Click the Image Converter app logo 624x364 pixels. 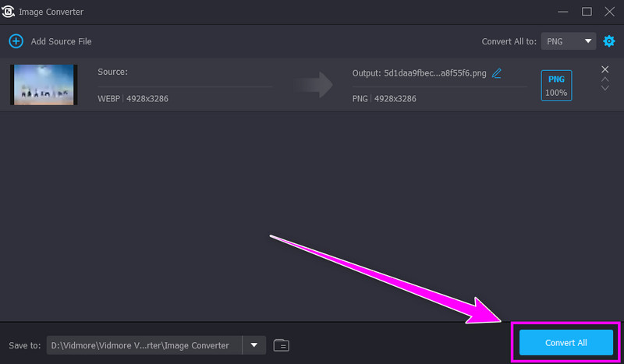(9, 12)
